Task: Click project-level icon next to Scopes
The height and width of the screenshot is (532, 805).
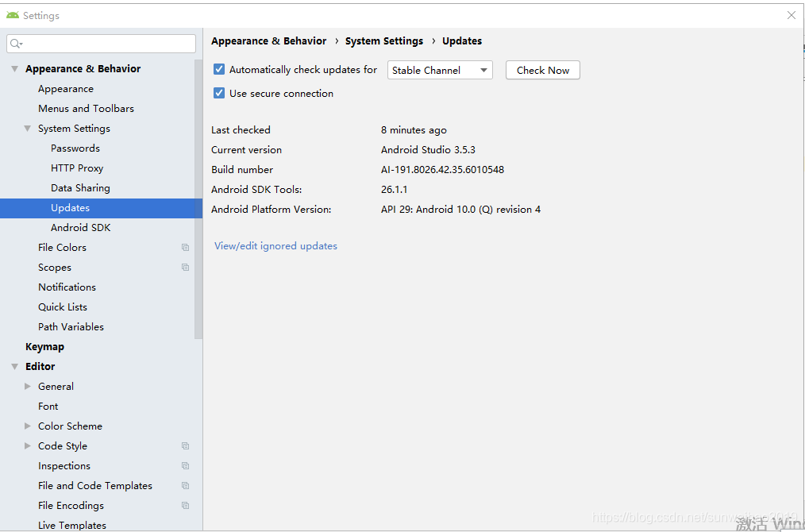Action: (x=185, y=268)
